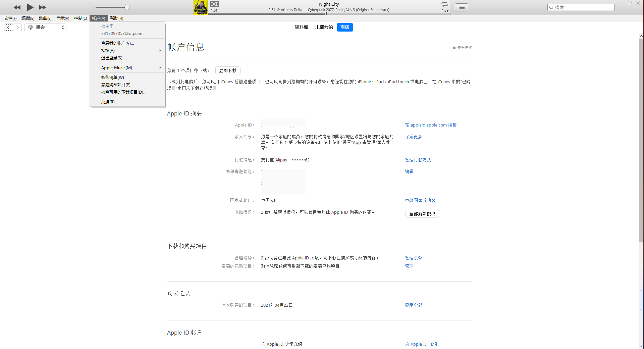Screen dimensions: 644x349
Task: Switch to the 资料库 tab
Action: coord(301,28)
